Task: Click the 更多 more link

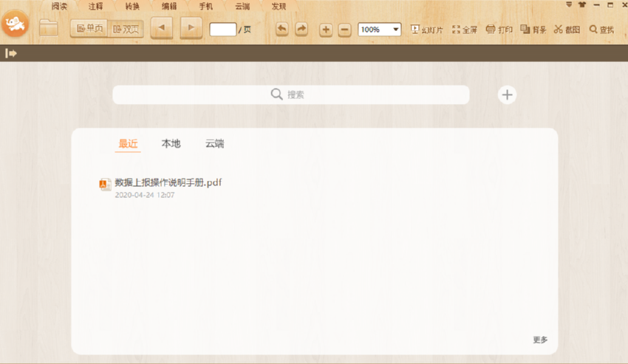Action: click(540, 340)
